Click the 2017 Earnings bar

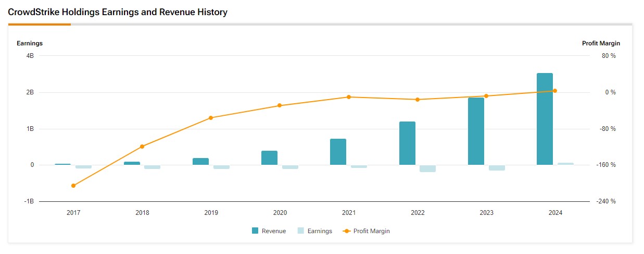83,167
